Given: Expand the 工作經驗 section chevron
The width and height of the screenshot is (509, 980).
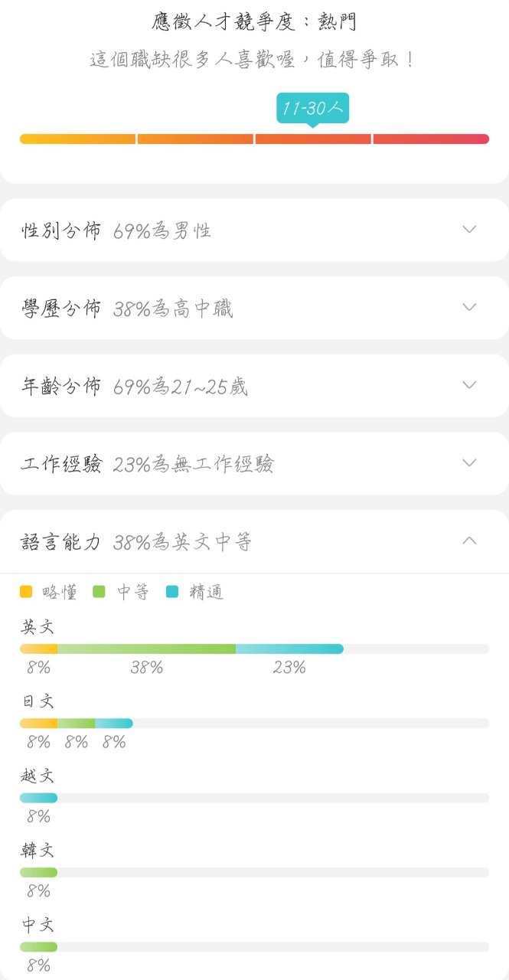Looking at the screenshot, I should click(469, 463).
